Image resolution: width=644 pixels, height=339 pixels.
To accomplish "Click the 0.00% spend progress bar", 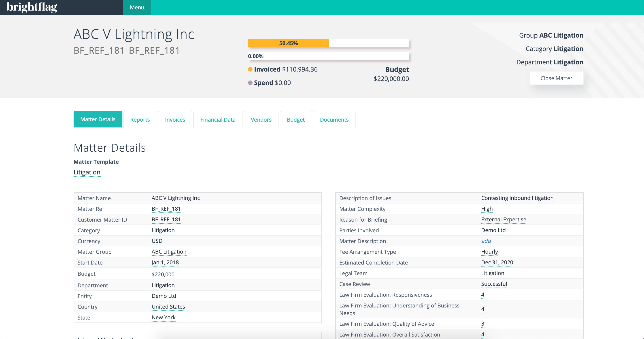I will [x=328, y=56].
